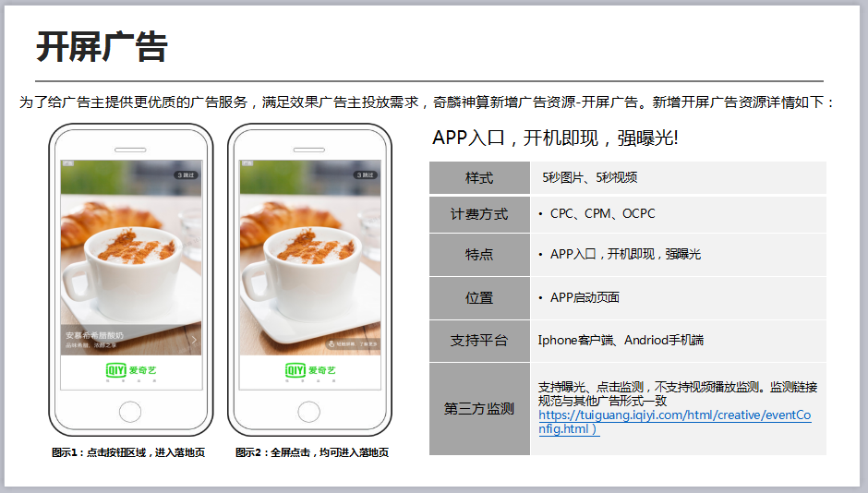Click the iQIYI logo on the right phone

[310, 370]
